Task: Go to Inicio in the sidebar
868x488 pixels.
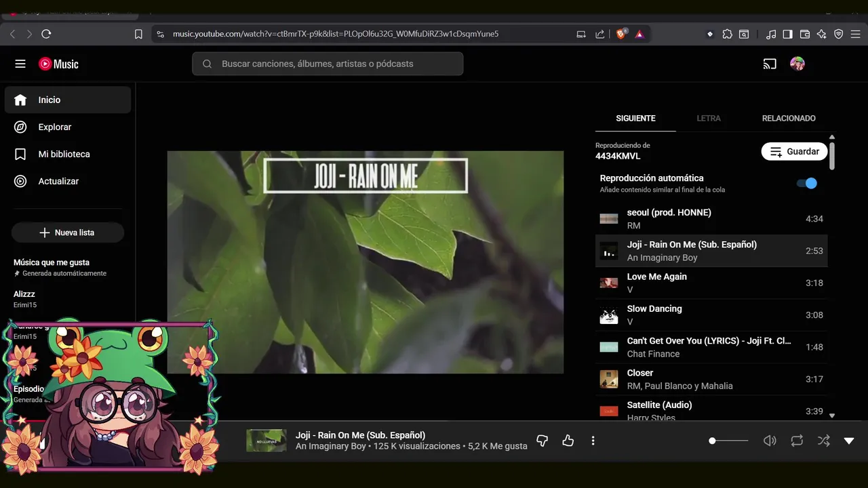Action: click(68, 100)
